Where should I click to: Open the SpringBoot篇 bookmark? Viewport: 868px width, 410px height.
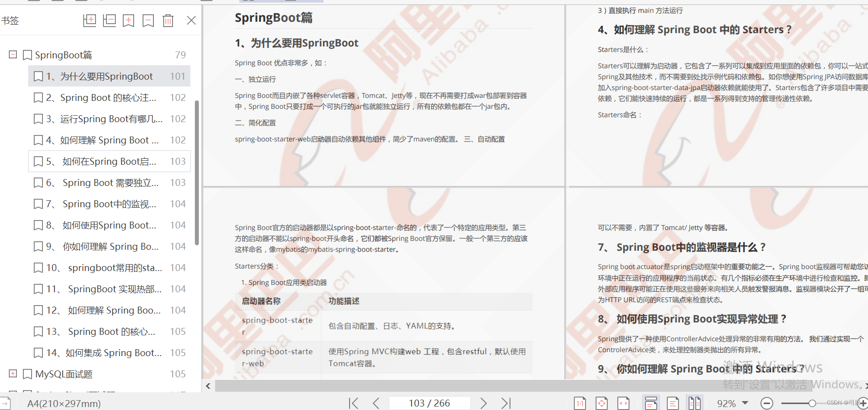[x=63, y=55]
